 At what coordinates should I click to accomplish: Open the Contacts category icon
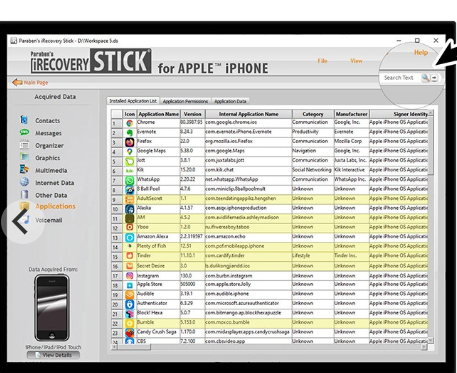point(24,120)
